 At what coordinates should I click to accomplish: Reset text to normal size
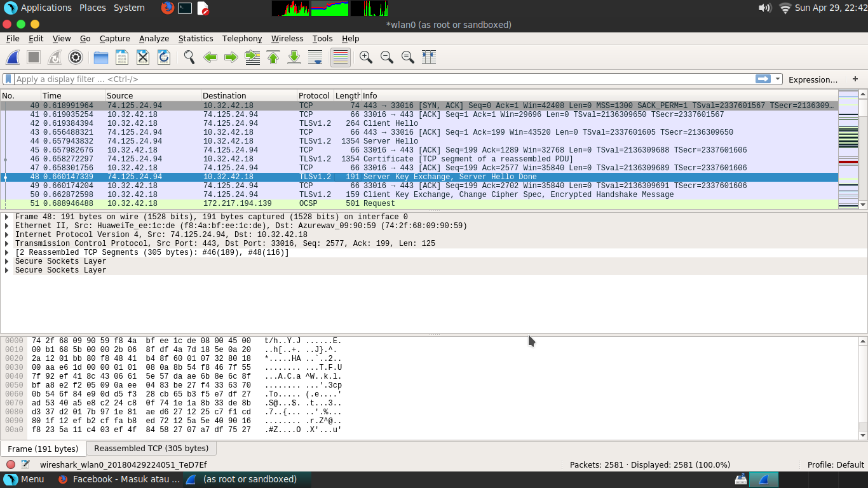[408, 57]
